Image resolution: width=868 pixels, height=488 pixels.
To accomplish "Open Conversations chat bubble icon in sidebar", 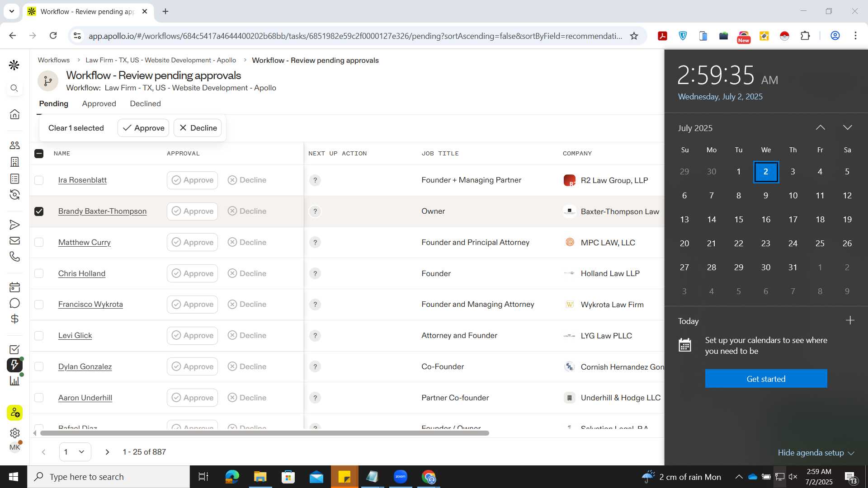I will click(14, 303).
